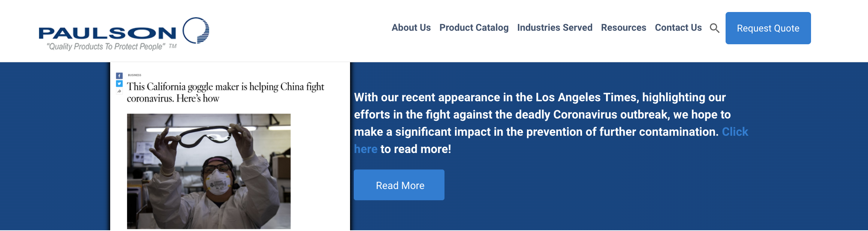The width and height of the screenshot is (868, 231).
Task: Click the coronavirus goggle maker headline
Action: coord(225,92)
